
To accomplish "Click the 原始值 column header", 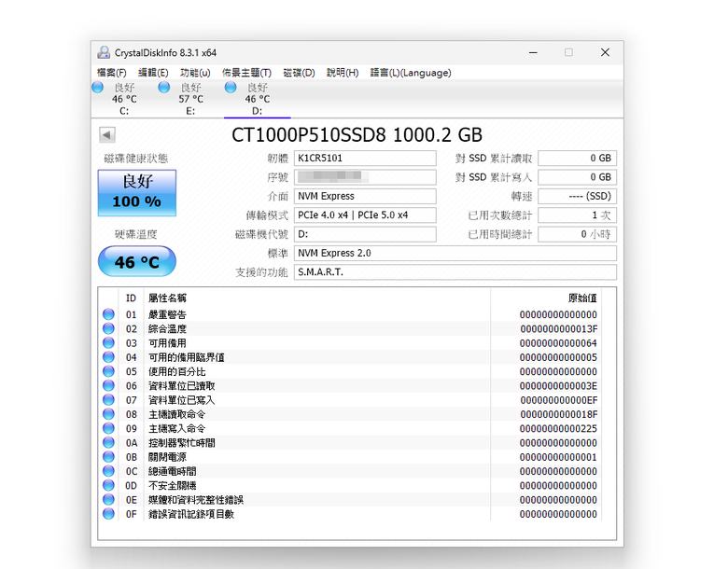I will [x=582, y=298].
